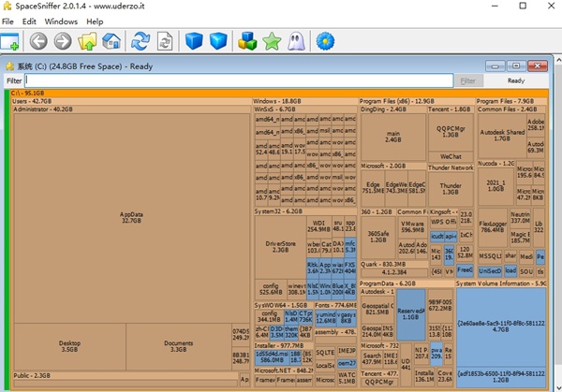Click the ghost icon in toolbar

295,41
